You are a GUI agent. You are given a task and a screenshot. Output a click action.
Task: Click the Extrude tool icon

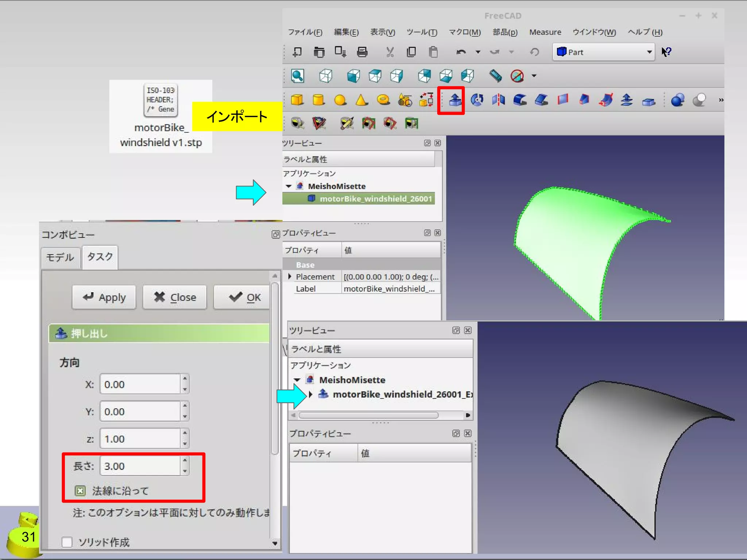[x=454, y=100]
